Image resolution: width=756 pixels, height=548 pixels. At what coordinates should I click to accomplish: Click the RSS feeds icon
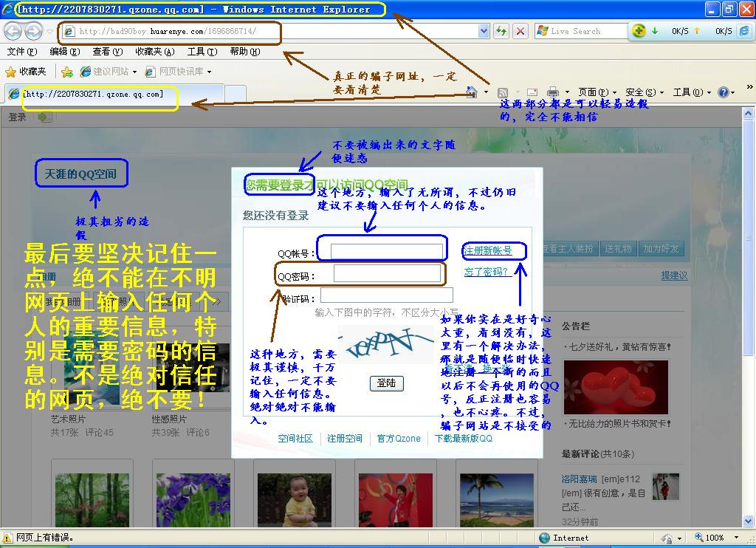pos(502,92)
